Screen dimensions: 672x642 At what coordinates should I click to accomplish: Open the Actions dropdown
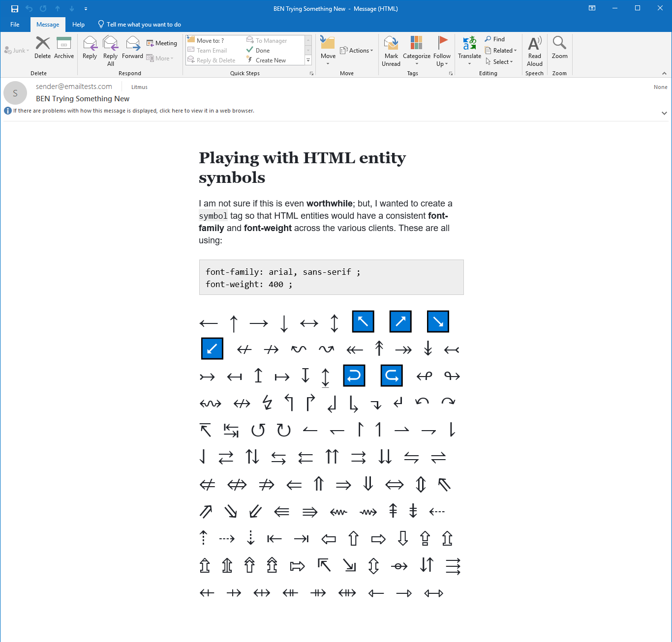click(357, 51)
